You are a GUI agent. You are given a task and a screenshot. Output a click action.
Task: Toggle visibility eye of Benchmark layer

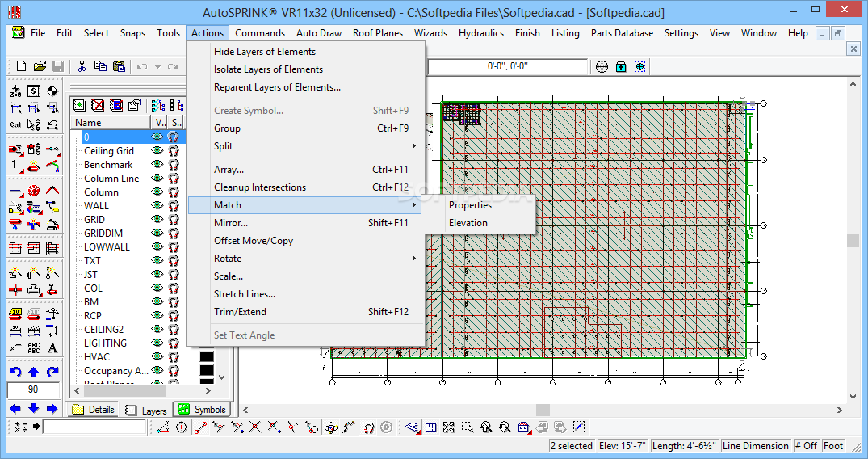pos(157,164)
